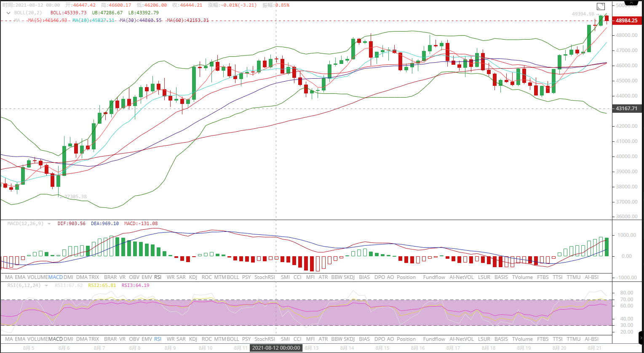Select OBV in the MACD panel's indicator row
Screen dimensions: 644x353
tap(134, 277)
